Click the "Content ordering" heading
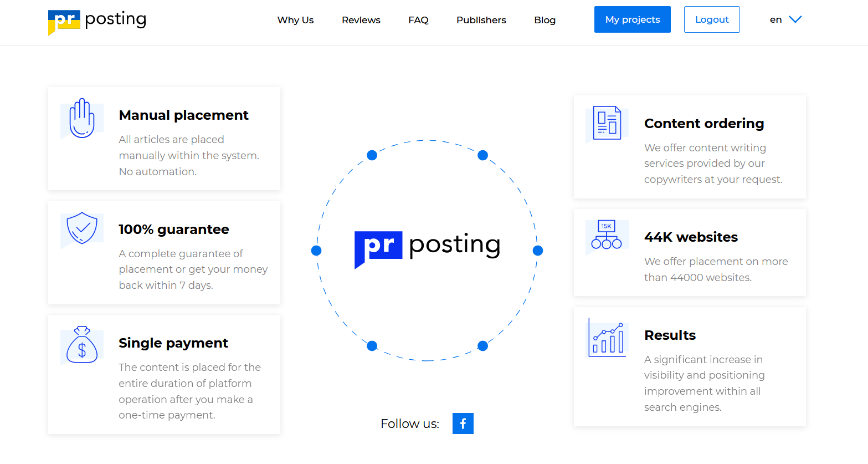 click(704, 124)
